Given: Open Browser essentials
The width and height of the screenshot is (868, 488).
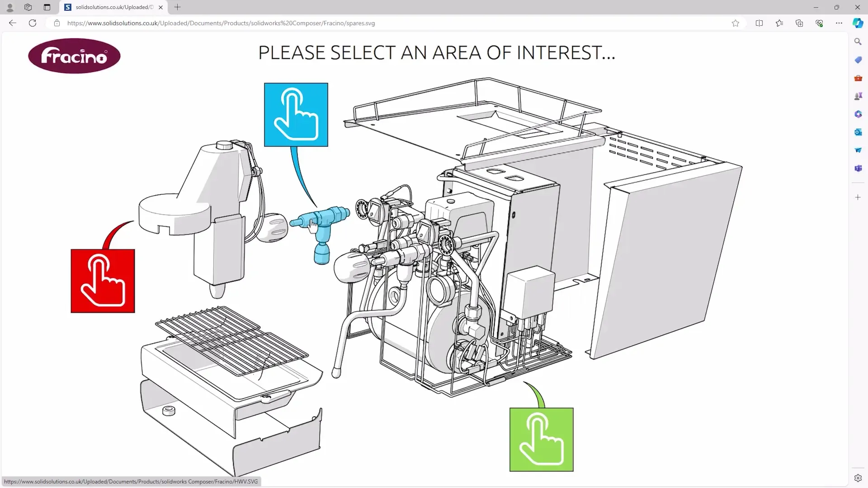Looking at the screenshot, I should 819,23.
